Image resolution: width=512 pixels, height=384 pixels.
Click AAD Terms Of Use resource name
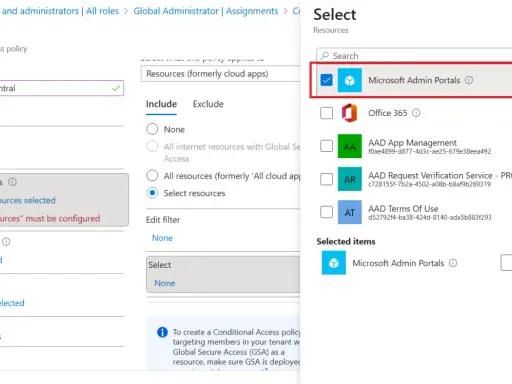click(x=403, y=209)
